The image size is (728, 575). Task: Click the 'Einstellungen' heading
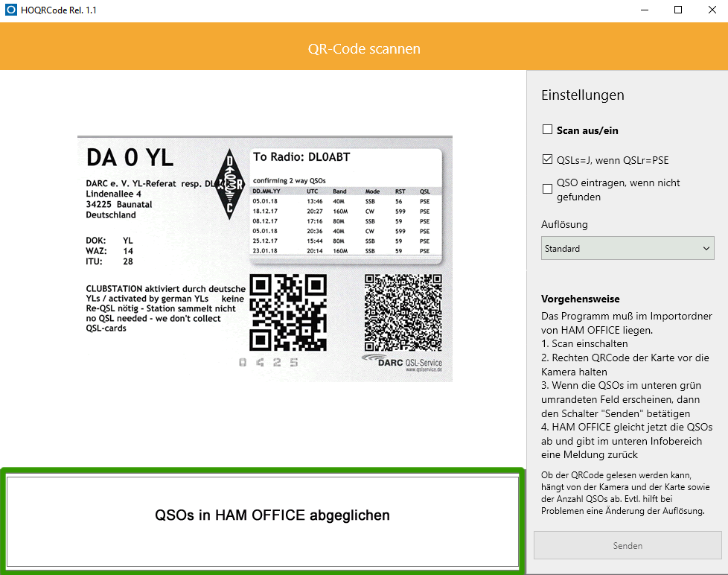click(x=583, y=95)
